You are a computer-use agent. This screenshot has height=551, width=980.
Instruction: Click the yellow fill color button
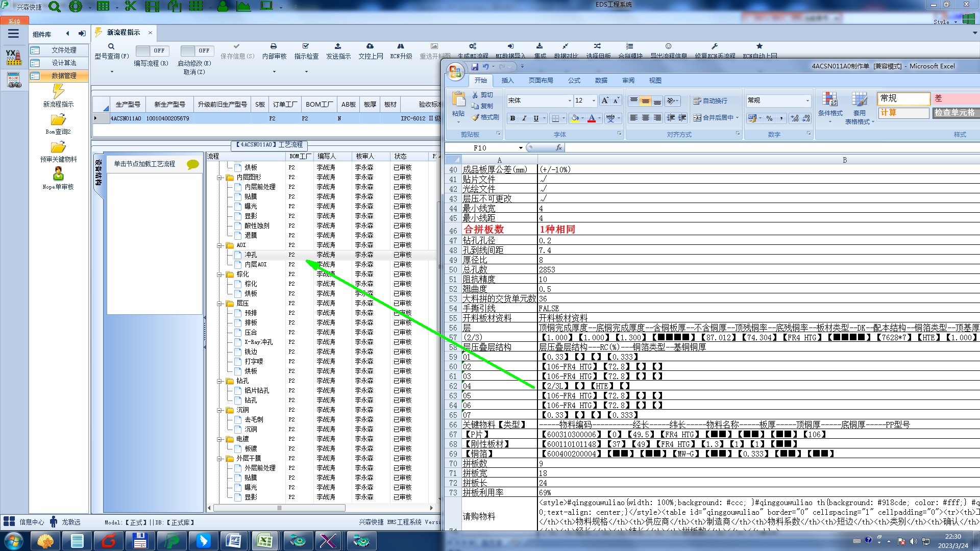(x=575, y=118)
